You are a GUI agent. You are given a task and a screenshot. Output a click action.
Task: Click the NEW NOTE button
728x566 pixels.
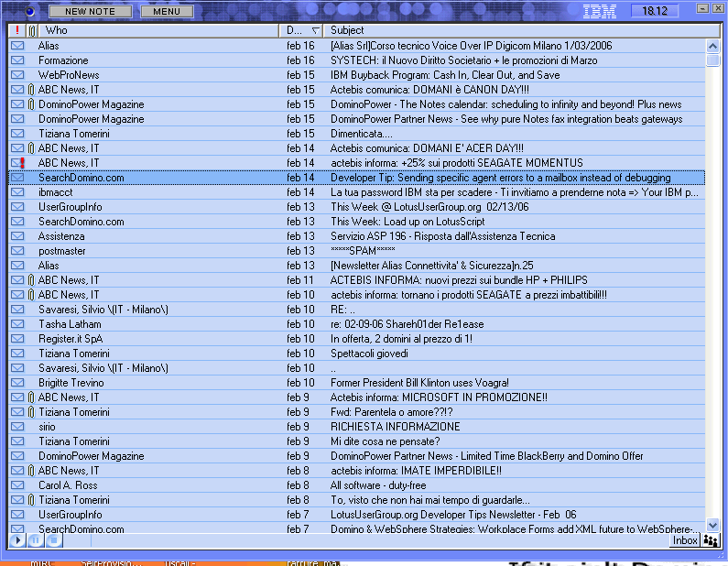click(90, 11)
